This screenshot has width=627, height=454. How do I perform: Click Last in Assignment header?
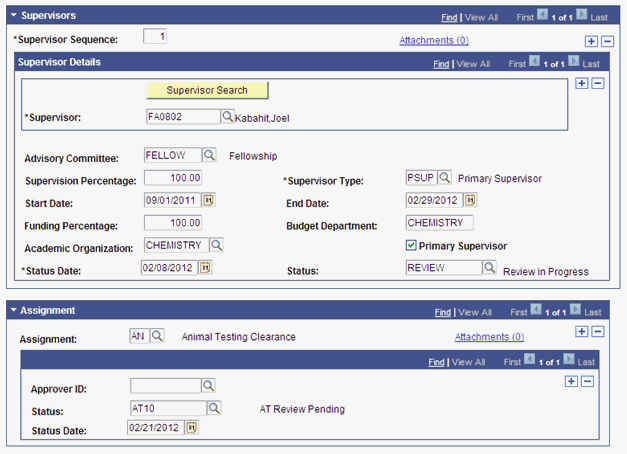(x=593, y=312)
